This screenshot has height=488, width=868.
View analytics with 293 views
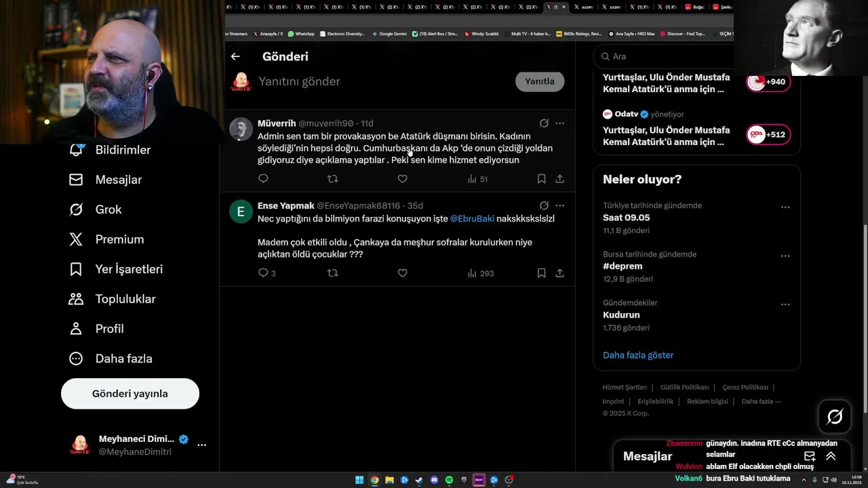(x=480, y=273)
